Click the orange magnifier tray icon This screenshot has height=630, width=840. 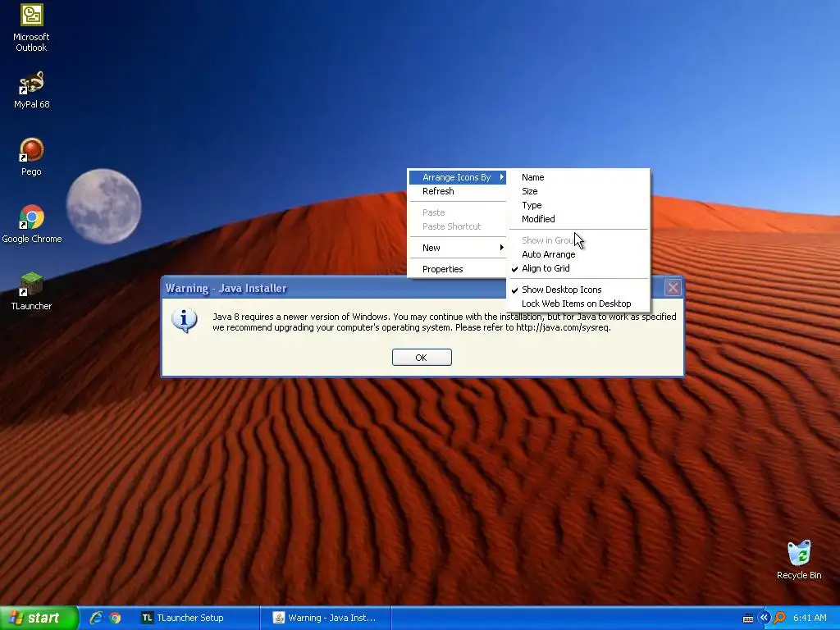[x=780, y=618]
